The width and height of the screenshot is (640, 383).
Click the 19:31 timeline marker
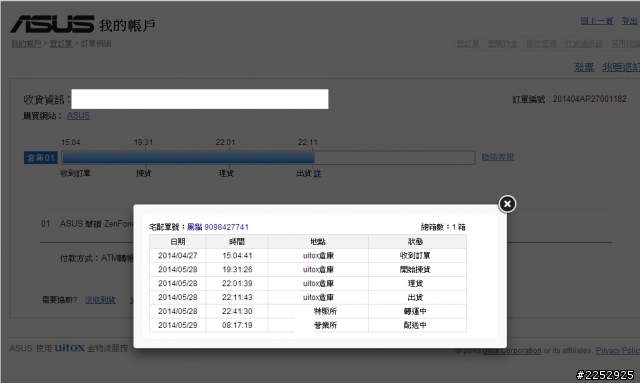pyautogui.click(x=143, y=143)
